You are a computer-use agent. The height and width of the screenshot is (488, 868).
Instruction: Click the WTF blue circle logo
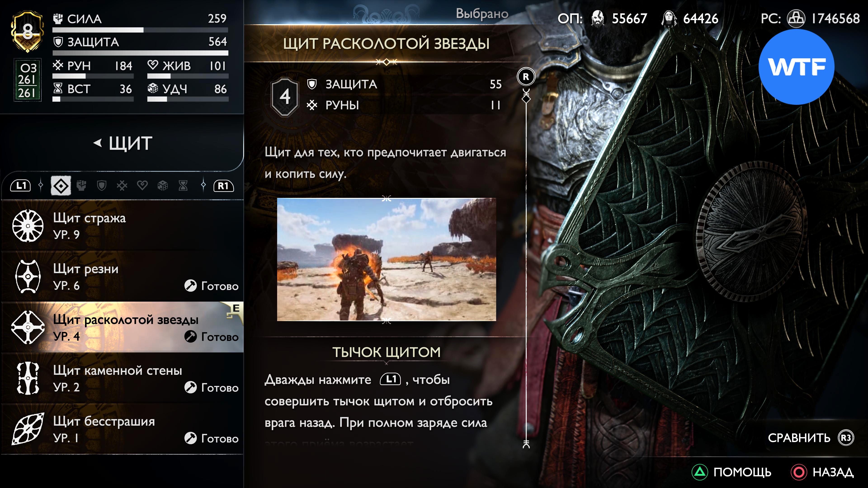tap(796, 67)
